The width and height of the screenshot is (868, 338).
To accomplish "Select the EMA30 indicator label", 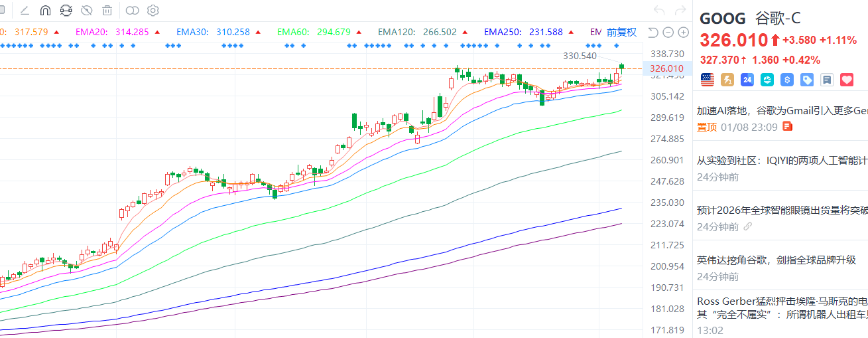I will click(x=194, y=32).
